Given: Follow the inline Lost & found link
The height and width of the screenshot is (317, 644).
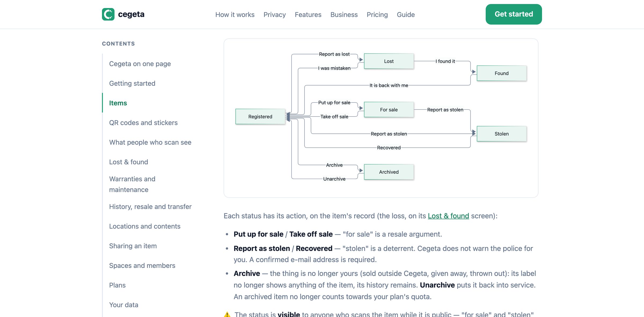Looking at the screenshot, I should pos(448,216).
